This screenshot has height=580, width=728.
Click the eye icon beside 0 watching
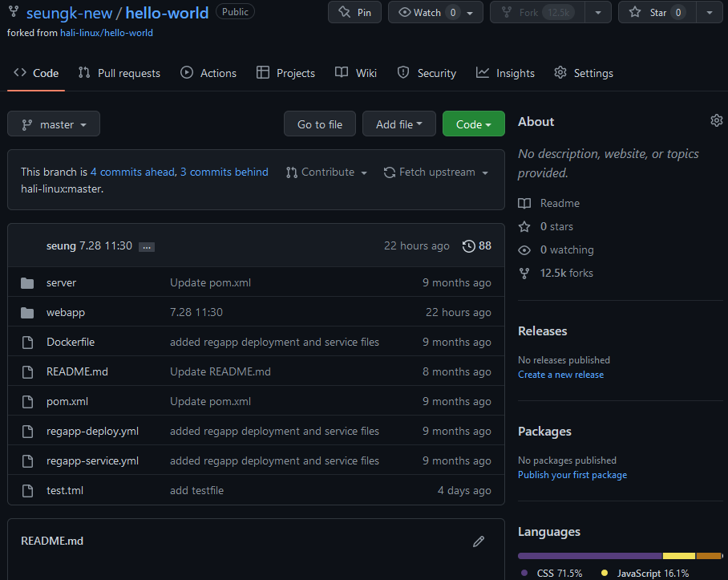524,250
